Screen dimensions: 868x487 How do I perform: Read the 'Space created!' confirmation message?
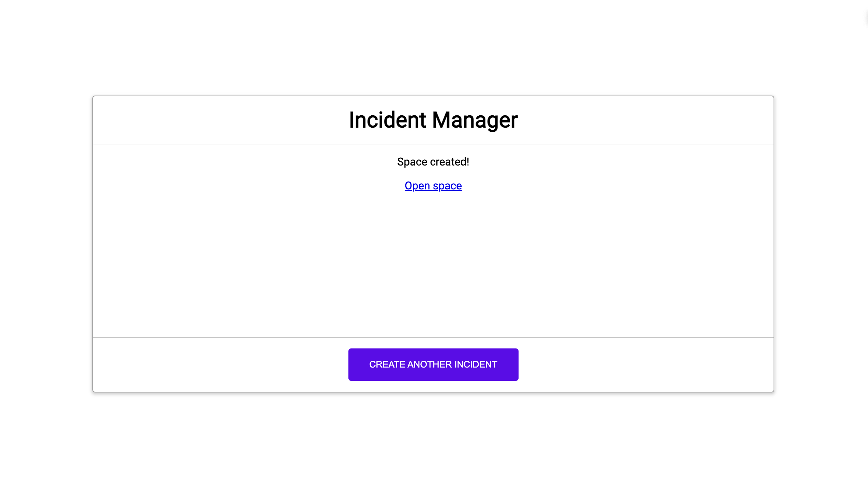[x=433, y=162]
